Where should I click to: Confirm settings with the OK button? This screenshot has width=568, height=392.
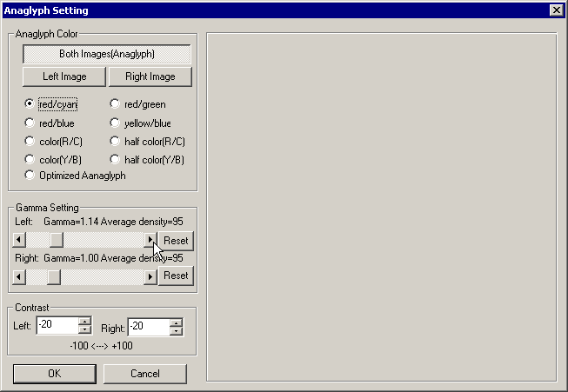tap(55, 374)
